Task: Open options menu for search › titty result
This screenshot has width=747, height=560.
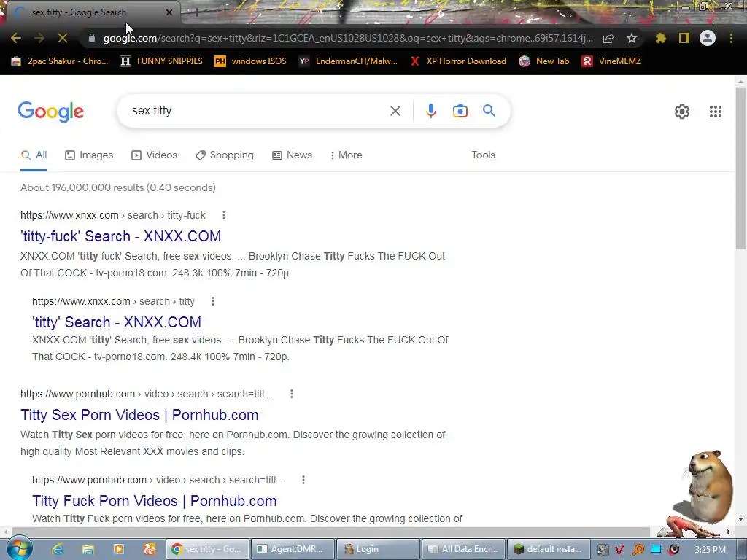Action: click(x=213, y=301)
